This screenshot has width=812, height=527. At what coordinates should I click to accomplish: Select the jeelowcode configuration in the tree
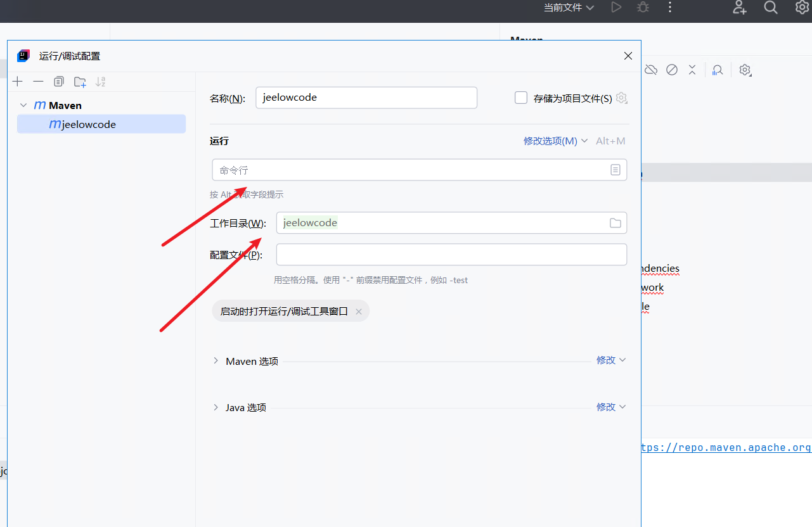(89, 125)
